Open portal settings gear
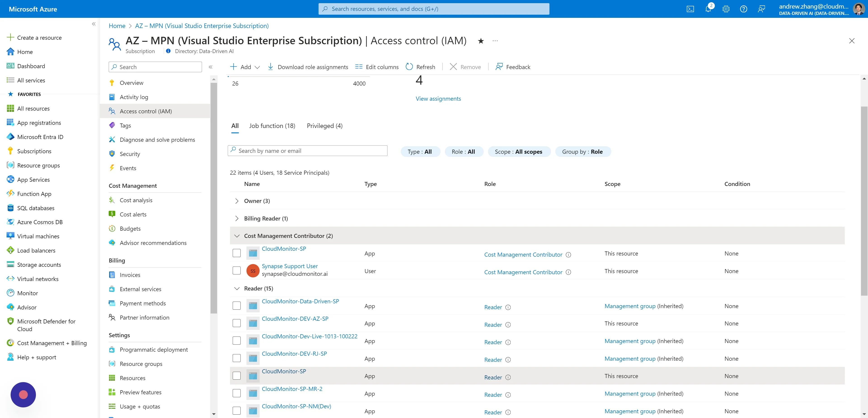This screenshot has height=418, width=868. [726, 9]
